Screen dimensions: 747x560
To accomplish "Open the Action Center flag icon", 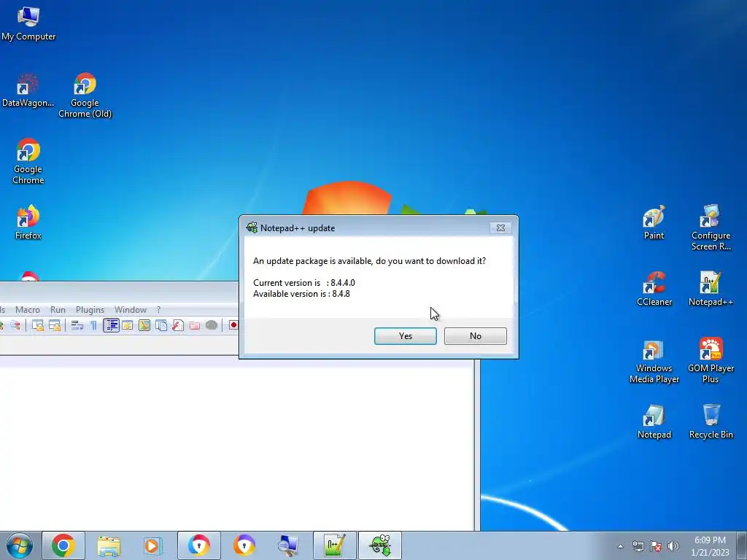I will coord(656,546).
